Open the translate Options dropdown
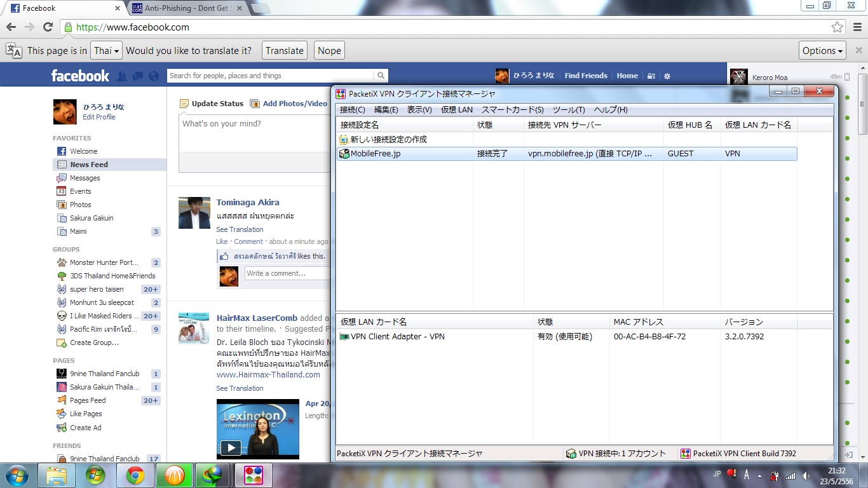The width and height of the screenshot is (868, 488). tap(823, 51)
